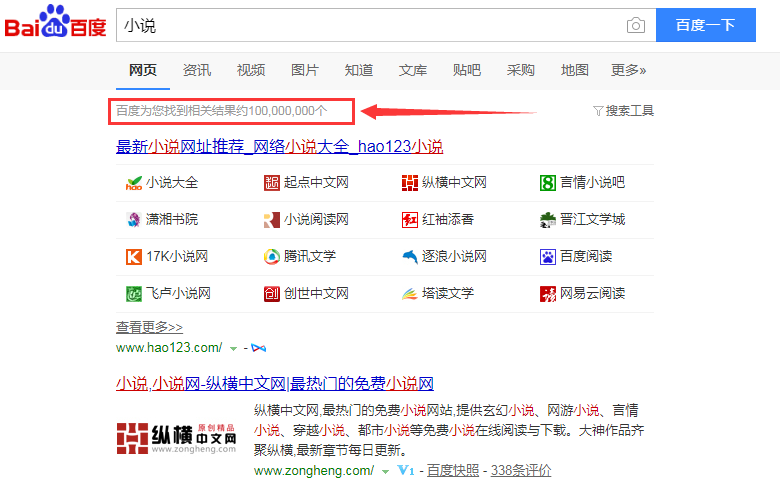Image resolution: width=780 pixels, height=485 pixels.
Task: Open the 塔读文学 text link
Action: (448, 293)
